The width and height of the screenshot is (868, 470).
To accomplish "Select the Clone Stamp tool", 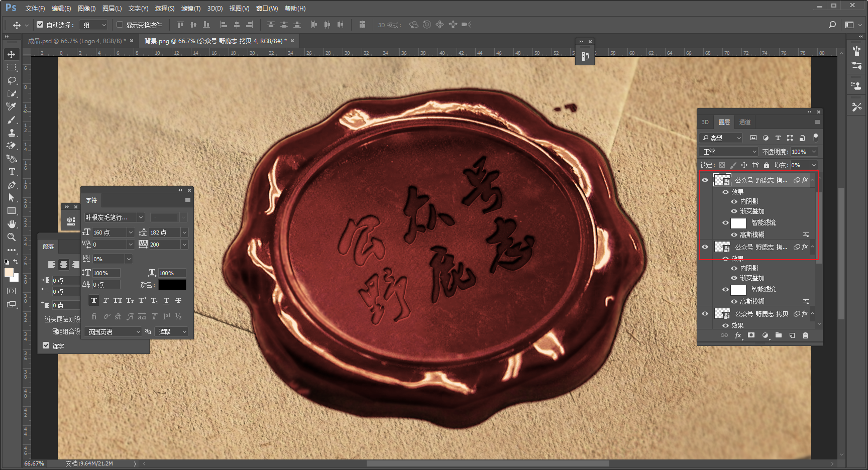I will [x=12, y=133].
